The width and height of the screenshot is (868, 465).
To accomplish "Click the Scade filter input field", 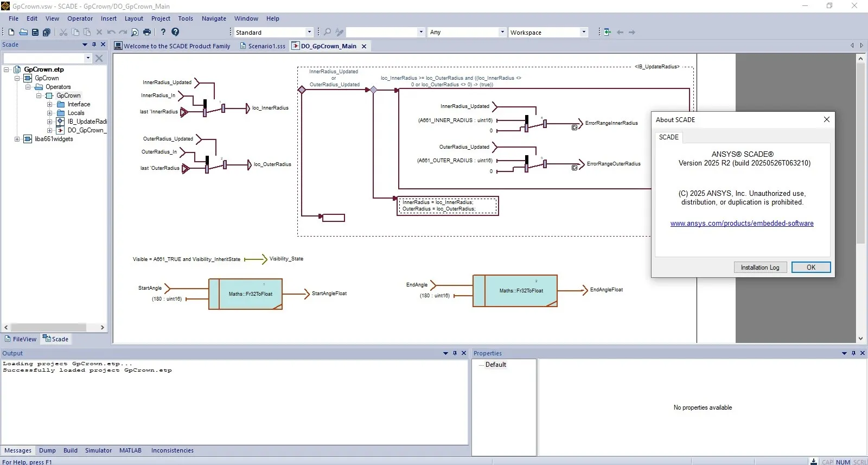I will click(44, 58).
